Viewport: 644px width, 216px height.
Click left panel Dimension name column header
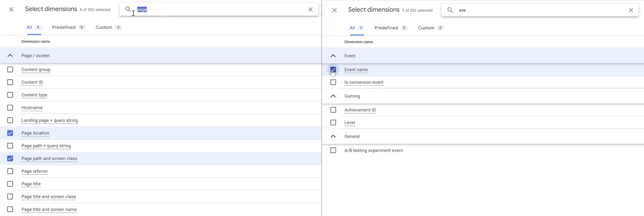click(x=36, y=41)
